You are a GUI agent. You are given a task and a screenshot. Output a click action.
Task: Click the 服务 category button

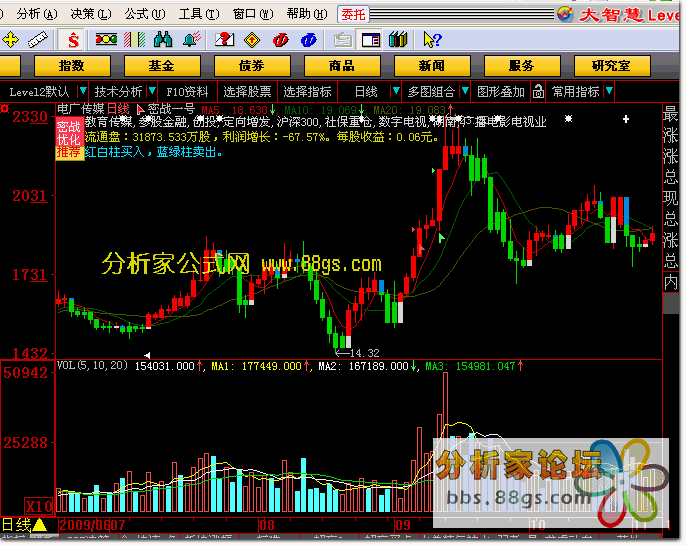tap(522, 66)
